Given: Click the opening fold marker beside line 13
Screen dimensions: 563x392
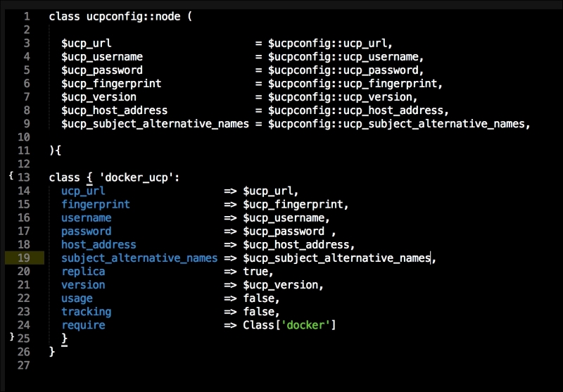Looking at the screenshot, I should click(11, 176).
